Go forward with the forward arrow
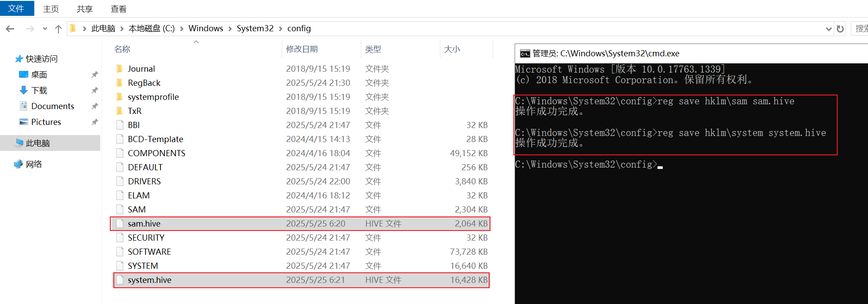This screenshot has width=868, height=304. pyautogui.click(x=29, y=29)
